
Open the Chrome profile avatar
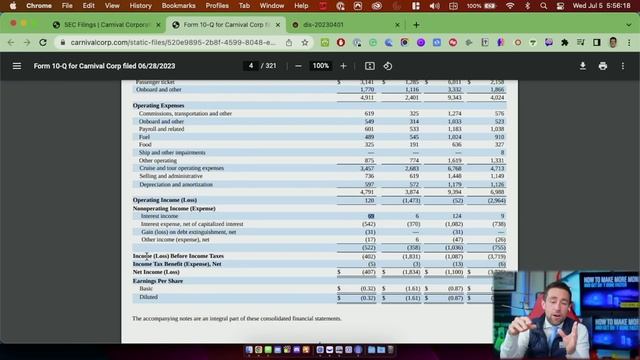[x=613, y=42]
